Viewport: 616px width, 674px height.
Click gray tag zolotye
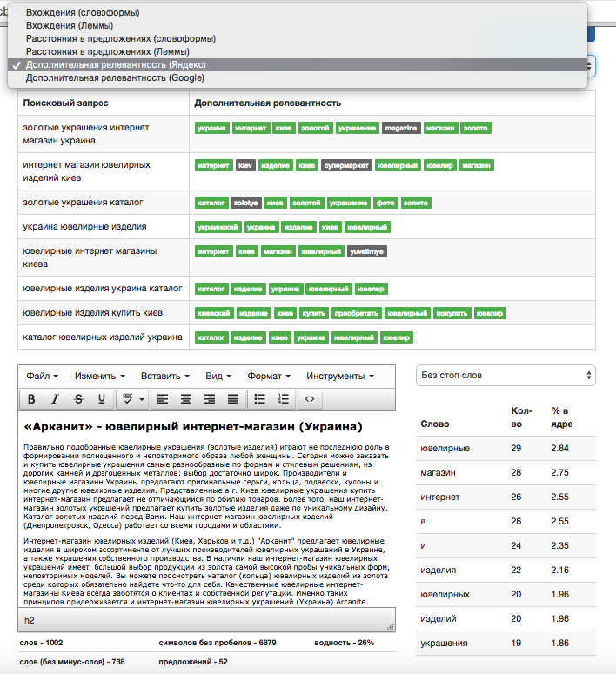[x=245, y=203]
